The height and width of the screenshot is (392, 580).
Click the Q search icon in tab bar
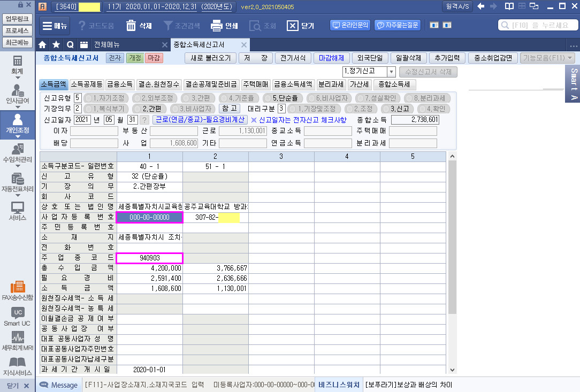(x=70, y=45)
